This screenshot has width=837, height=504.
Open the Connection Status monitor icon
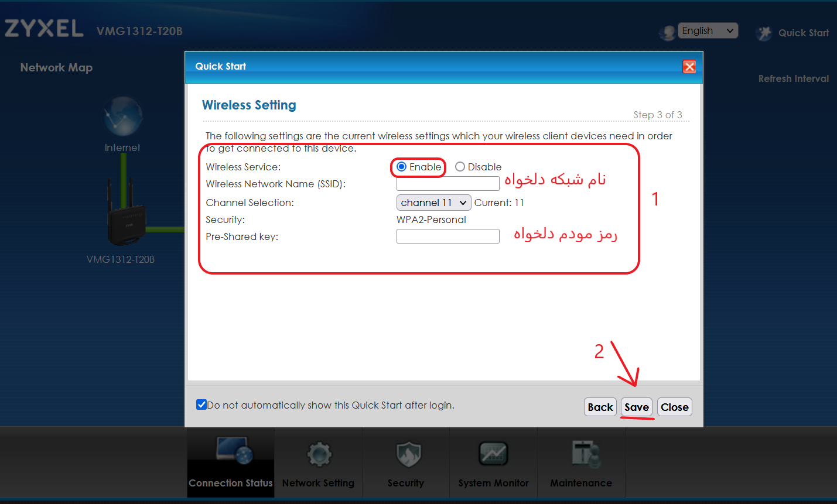click(x=234, y=452)
